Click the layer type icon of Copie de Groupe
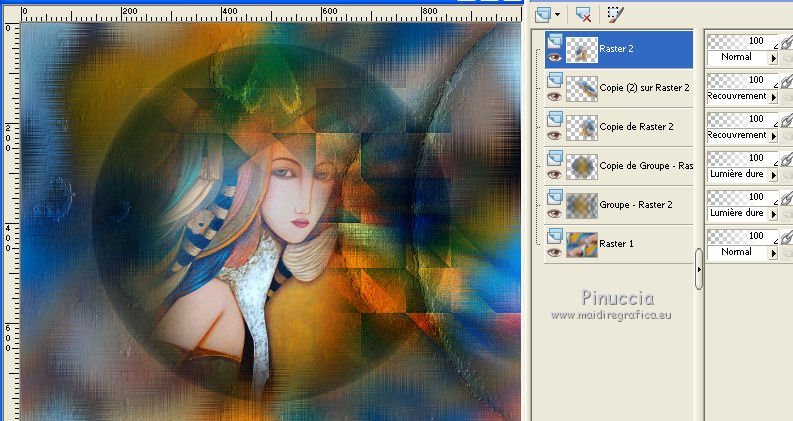Screen dimensions: 793x421 click(x=555, y=157)
